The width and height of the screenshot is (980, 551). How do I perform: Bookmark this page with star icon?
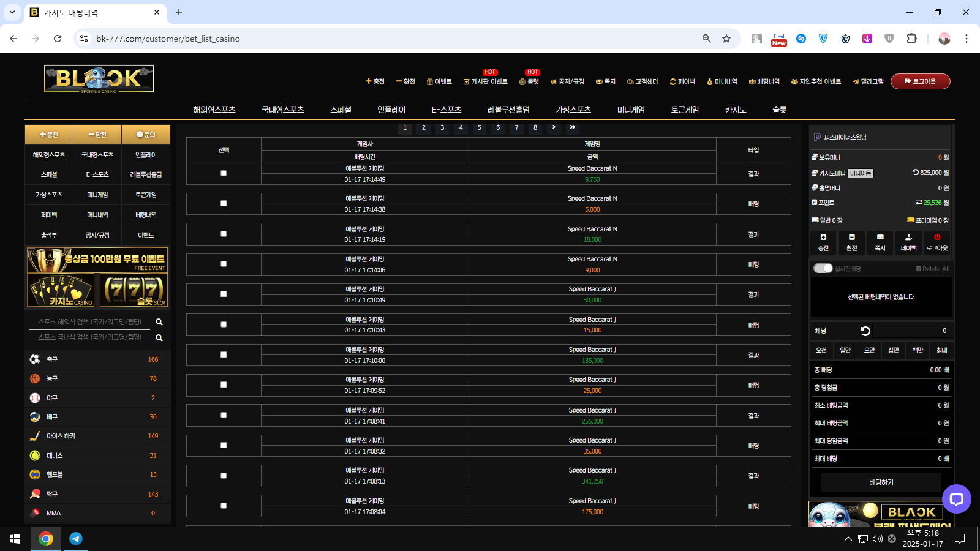(x=726, y=39)
